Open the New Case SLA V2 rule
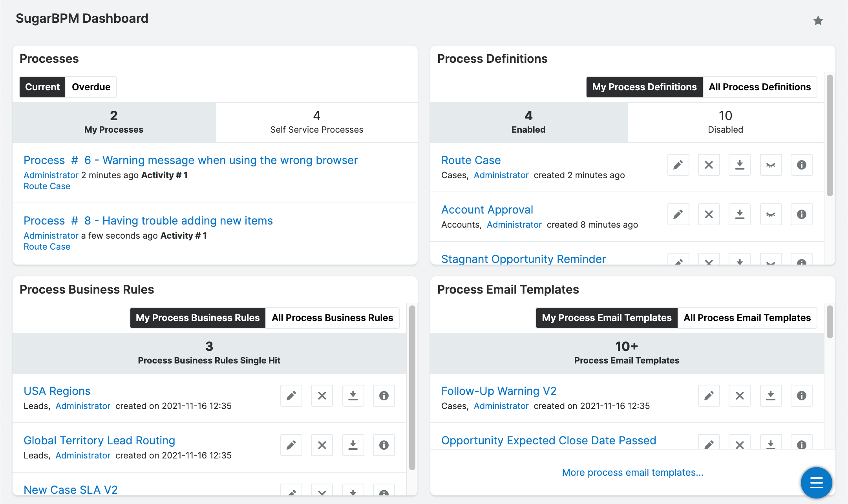The height and width of the screenshot is (504, 848). [x=70, y=489]
